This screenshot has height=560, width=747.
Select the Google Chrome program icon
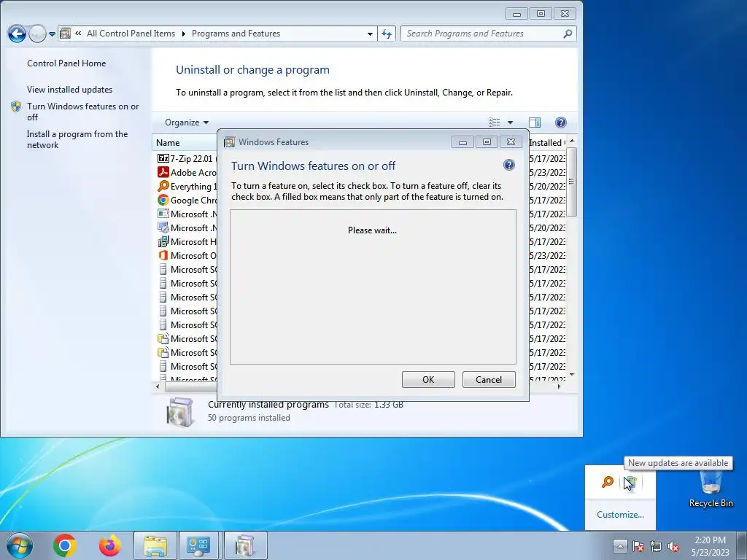(x=163, y=200)
